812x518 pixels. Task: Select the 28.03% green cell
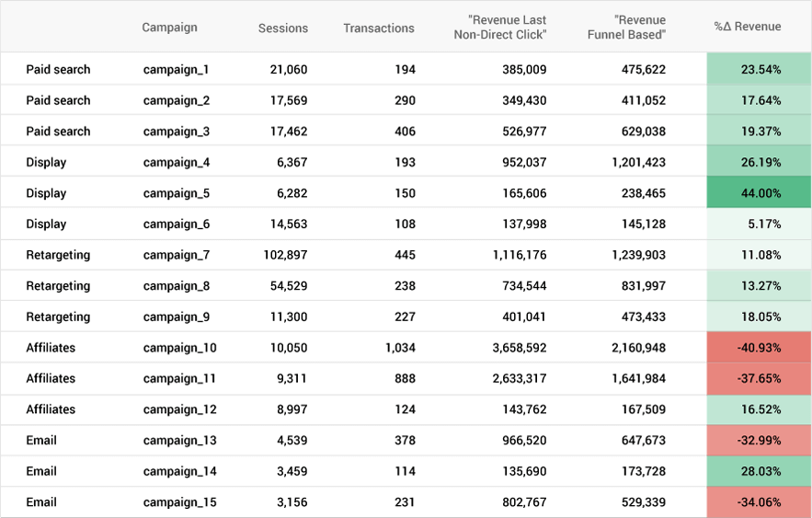point(759,471)
